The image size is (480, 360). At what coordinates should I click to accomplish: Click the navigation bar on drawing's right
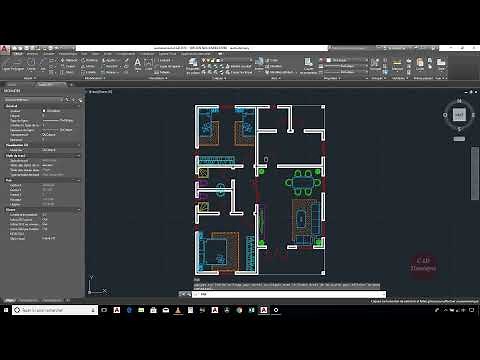coord(475,173)
